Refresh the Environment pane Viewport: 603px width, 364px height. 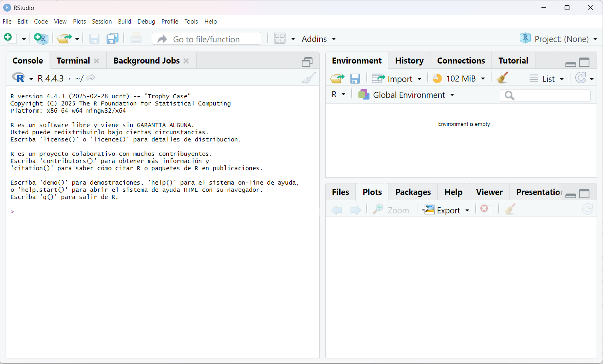[x=581, y=78]
